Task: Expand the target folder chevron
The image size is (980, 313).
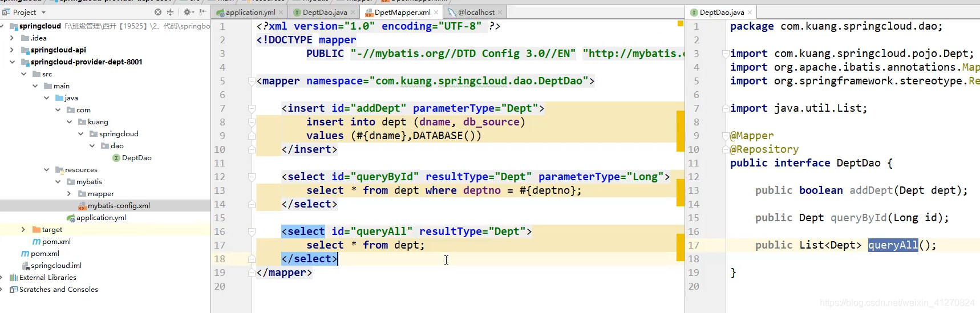Action: coord(23,230)
